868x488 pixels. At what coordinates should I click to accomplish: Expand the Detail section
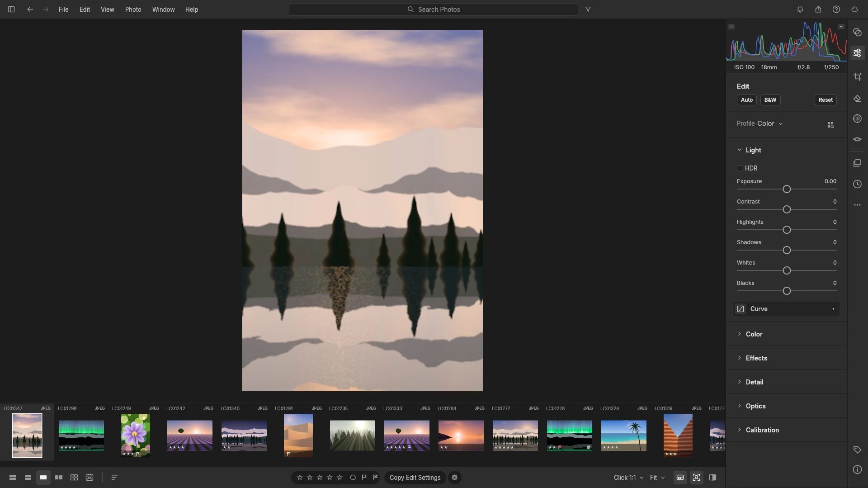pos(739,382)
